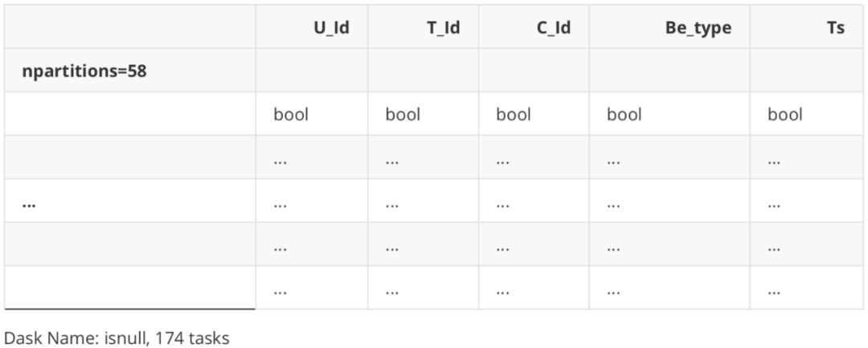
Task: Click the bool dtype cell under T_Id
Action: coord(403,115)
